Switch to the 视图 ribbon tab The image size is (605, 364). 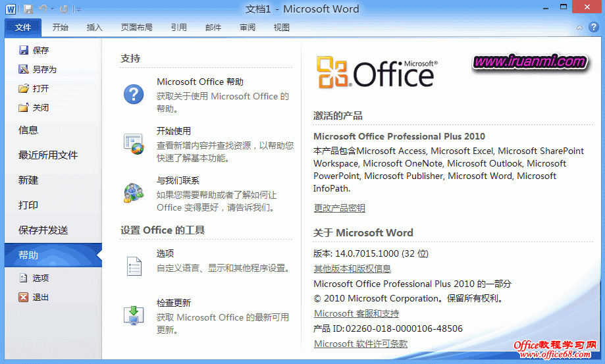pyautogui.click(x=281, y=28)
